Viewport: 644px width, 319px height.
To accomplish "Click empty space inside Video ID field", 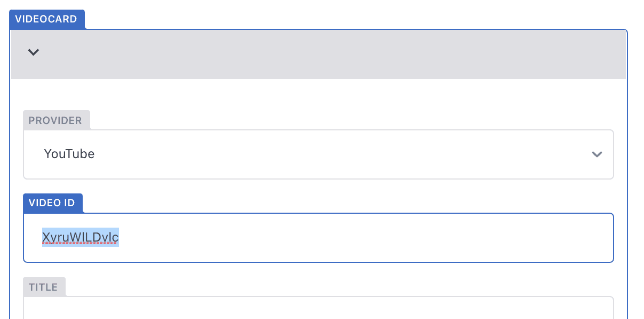I will [x=347, y=238].
